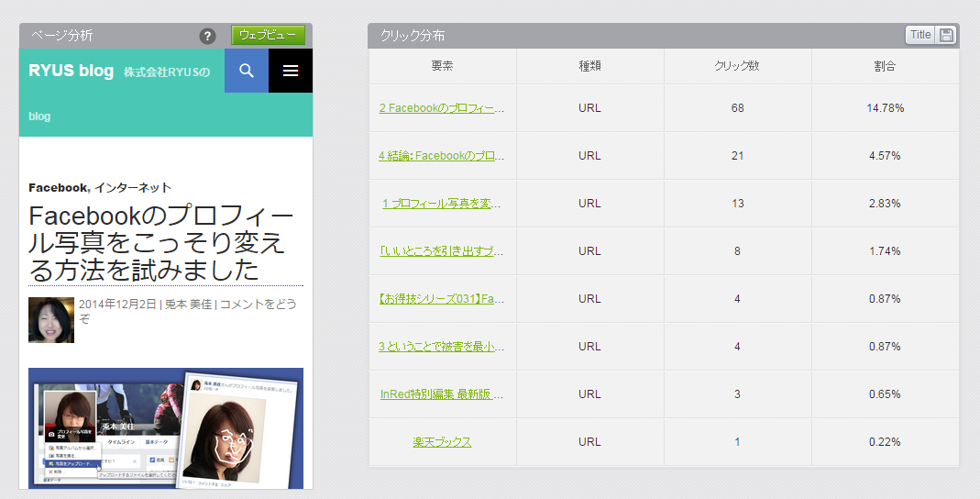Click the click count 68 cell

pos(737,107)
